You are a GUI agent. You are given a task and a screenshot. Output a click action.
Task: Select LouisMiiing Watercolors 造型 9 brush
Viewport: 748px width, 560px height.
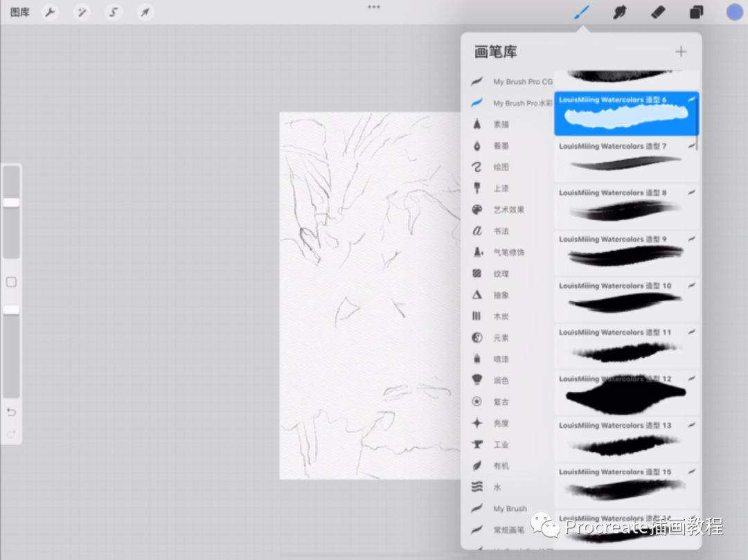tap(626, 253)
